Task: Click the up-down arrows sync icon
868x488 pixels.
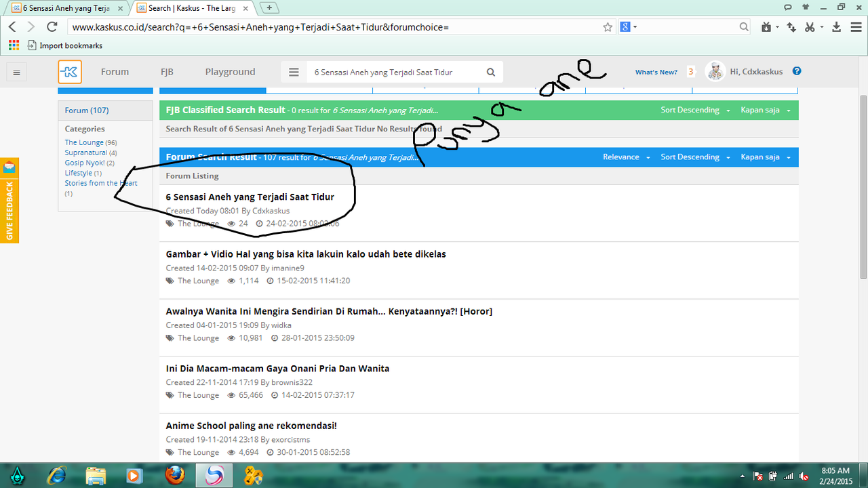Action: (x=791, y=27)
